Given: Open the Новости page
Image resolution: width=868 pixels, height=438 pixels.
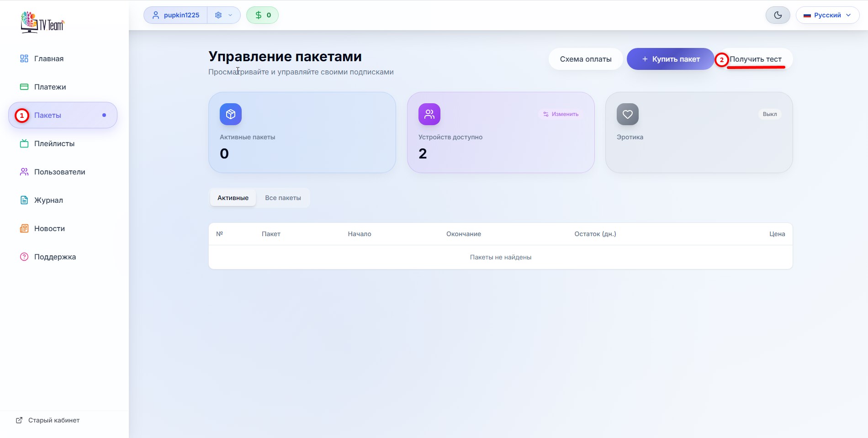Looking at the screenshot, I should pos(49,228).
